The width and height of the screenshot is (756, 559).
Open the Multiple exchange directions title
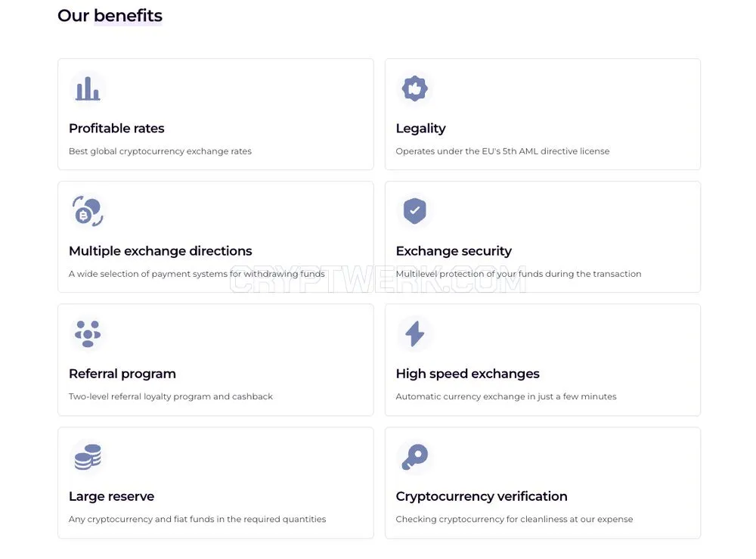click(160, 251)
